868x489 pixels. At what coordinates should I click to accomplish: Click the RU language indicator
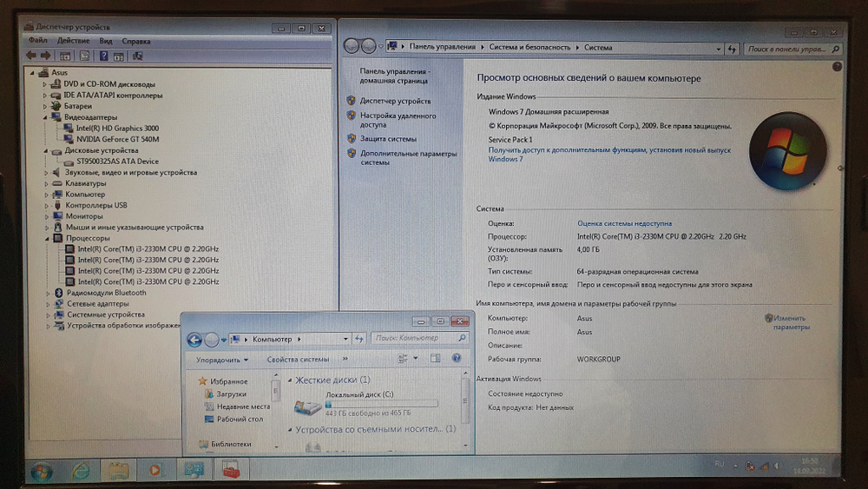(719, 464)
